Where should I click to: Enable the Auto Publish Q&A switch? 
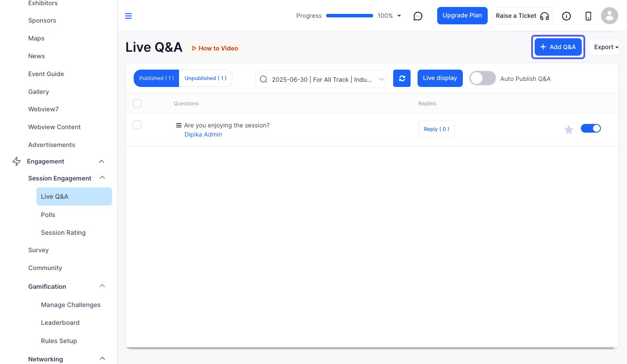[482, 78]
